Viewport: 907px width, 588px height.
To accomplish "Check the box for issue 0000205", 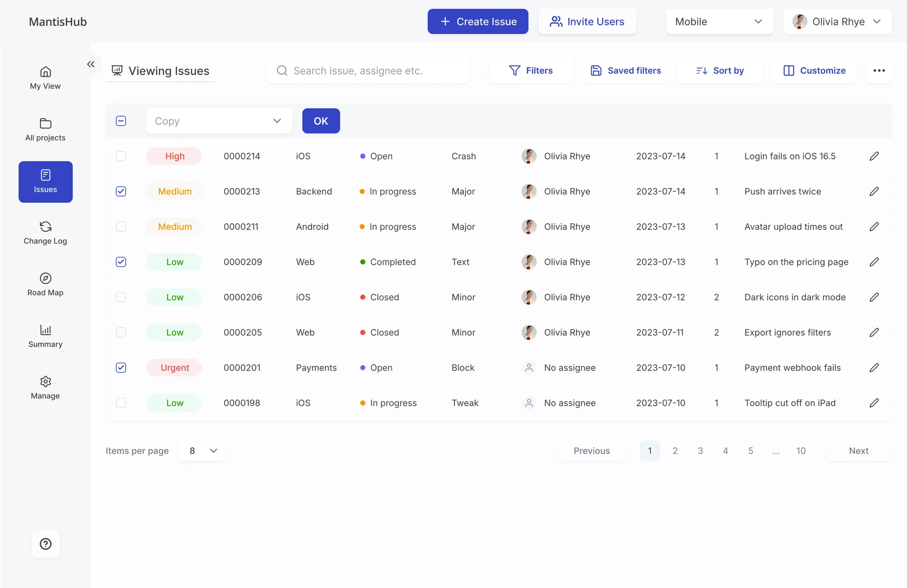I will pyautogui.click(x=121, y=332).
